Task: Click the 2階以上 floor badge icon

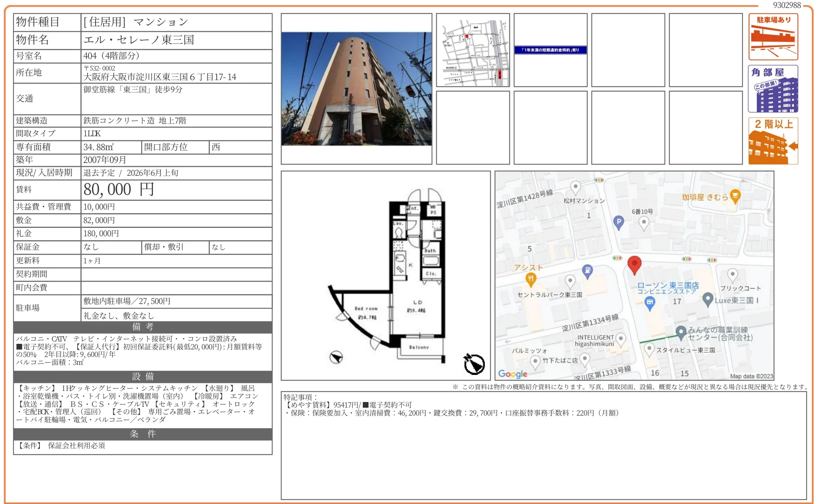Action: click(x=772, y=141)
